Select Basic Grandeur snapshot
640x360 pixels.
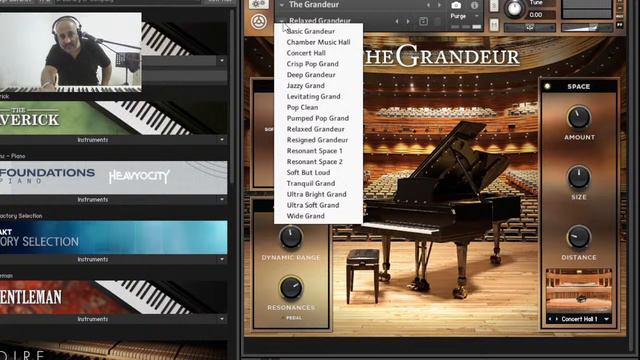[x=311, y=31]
